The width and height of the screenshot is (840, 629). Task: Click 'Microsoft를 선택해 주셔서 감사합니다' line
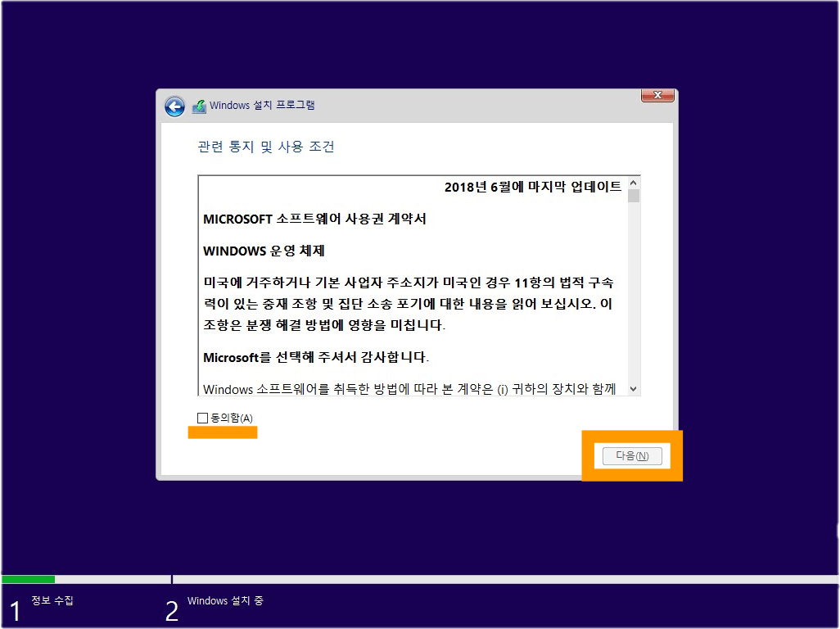(316, 357)
